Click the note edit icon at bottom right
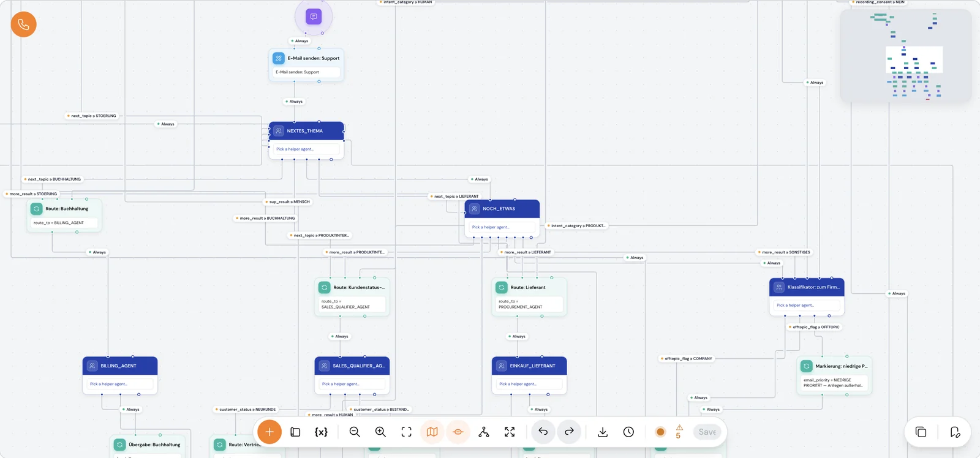Viewport: 980px width, 458px height. 955,432
